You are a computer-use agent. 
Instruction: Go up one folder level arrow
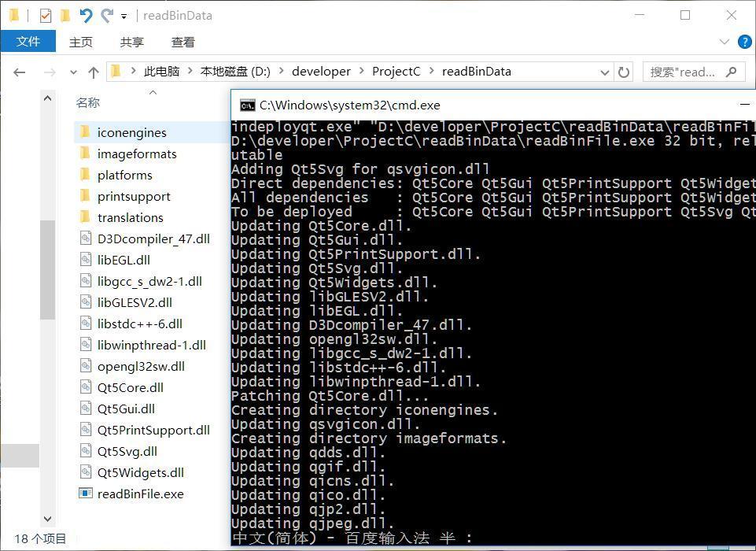[94, 72]
